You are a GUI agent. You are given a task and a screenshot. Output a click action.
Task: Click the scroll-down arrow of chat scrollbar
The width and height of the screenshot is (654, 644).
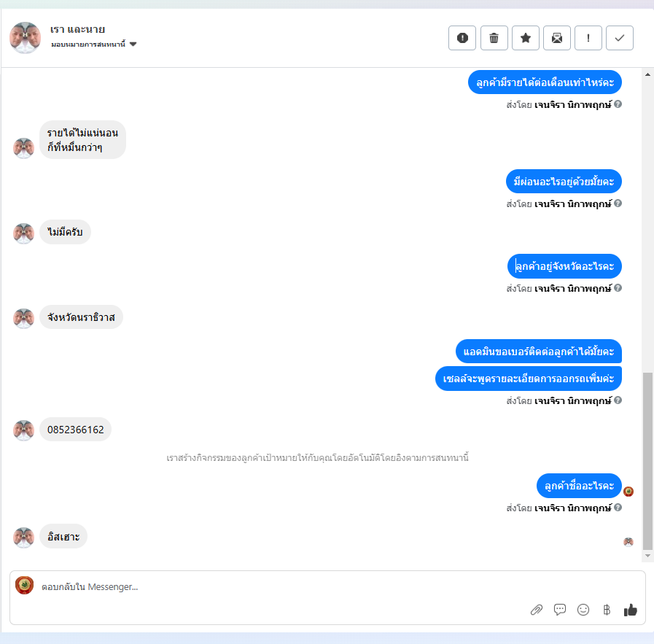[x=647, y=556]
